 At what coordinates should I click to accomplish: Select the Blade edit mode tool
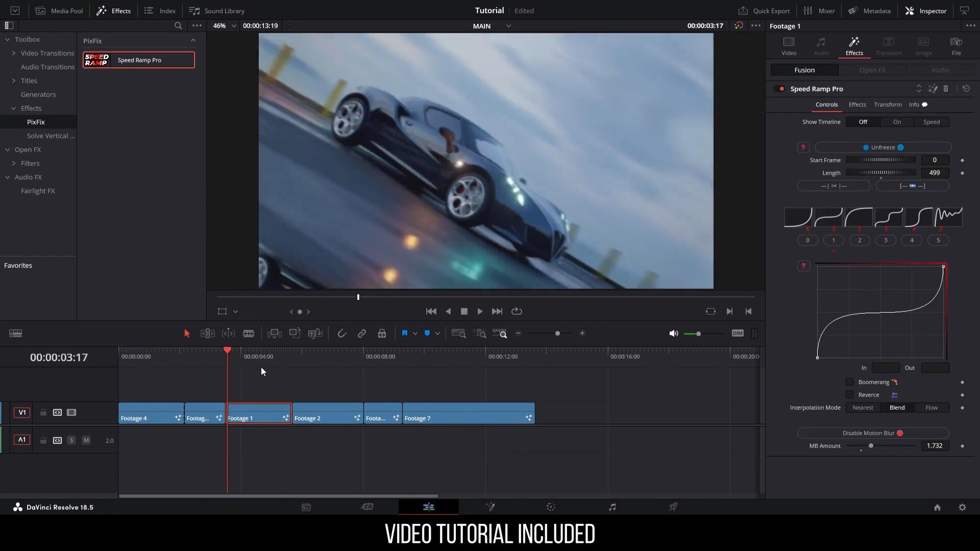coord(249,334)
